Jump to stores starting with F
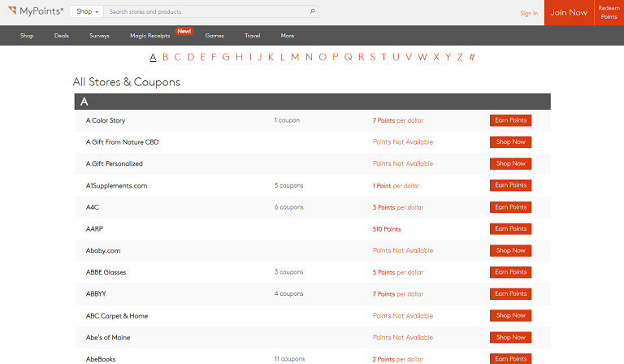The height and width of the screenshot is (364, 624). (214, 58)
